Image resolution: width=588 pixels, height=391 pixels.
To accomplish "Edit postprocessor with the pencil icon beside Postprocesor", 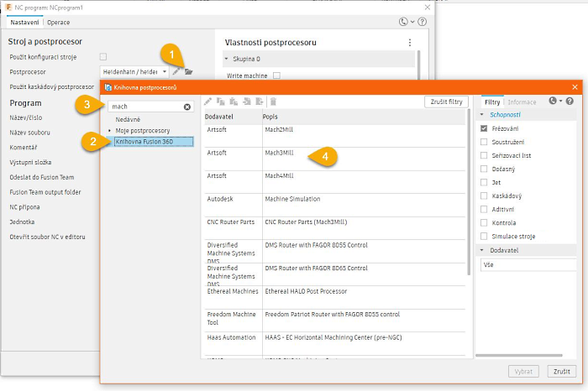I will [x=176, y=71].
